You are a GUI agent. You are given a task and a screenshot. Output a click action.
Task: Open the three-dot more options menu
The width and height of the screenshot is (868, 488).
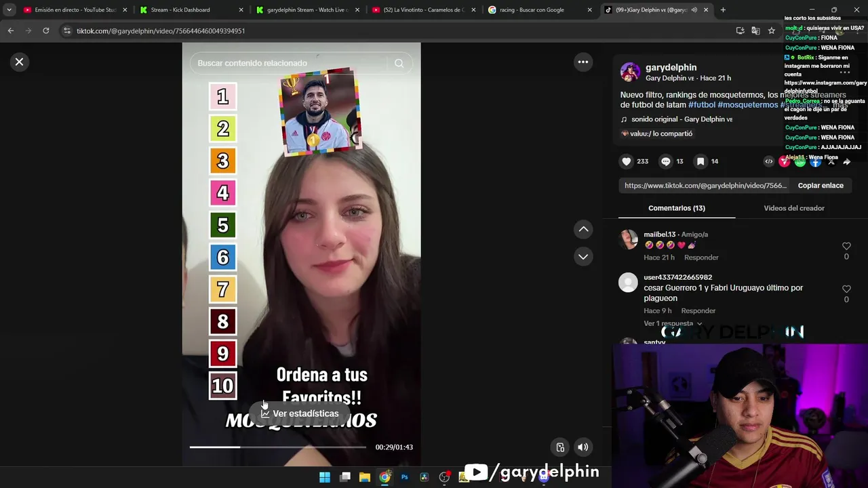(583, 62)
